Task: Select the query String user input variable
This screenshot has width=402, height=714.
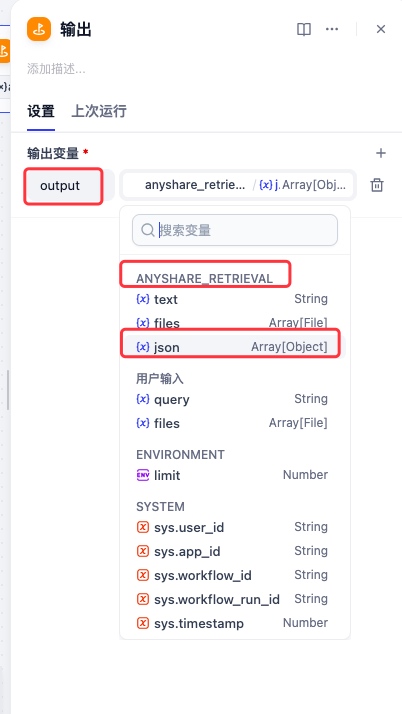Action: click(232, 399)
